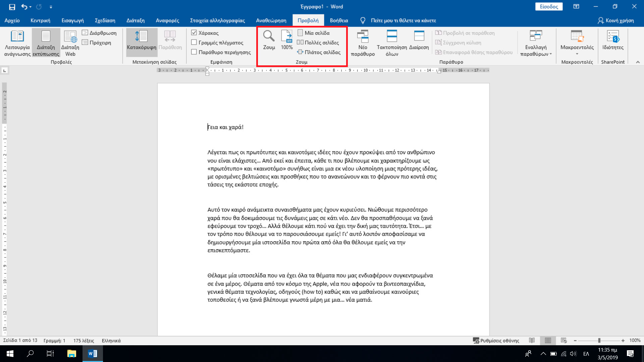Choose Μία σελίδα zoom option
Screen dimensions: 644x362
tap(314, 33)
